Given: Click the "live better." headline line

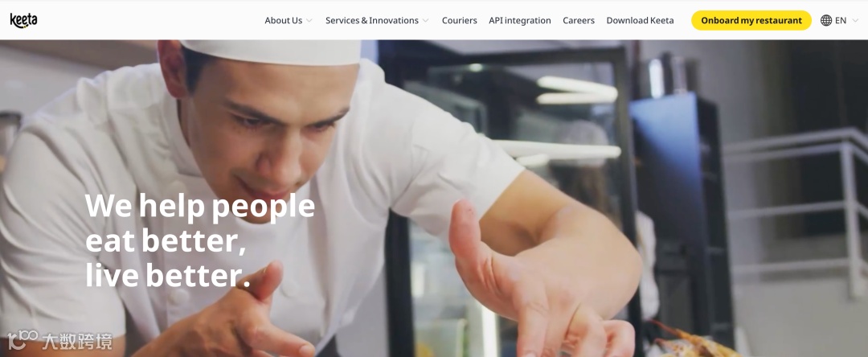Looking at the screenshot, I should [168, 276].
